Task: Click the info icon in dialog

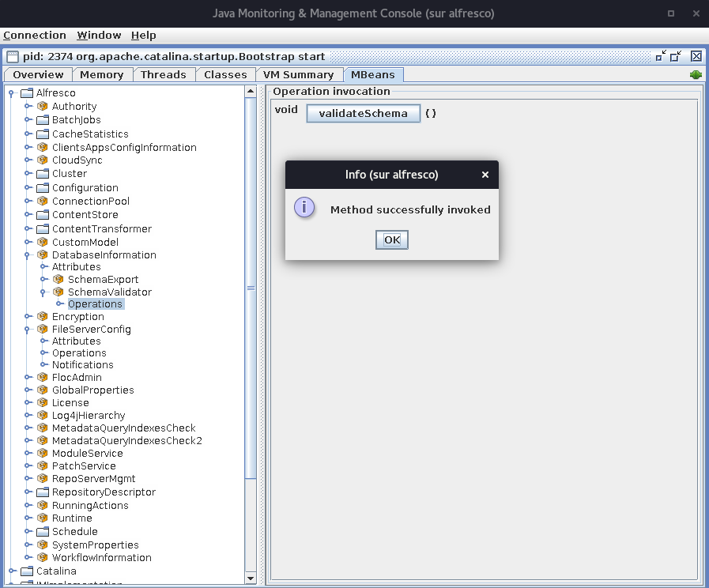Action: pyautogui.click(x=304, y=207)
